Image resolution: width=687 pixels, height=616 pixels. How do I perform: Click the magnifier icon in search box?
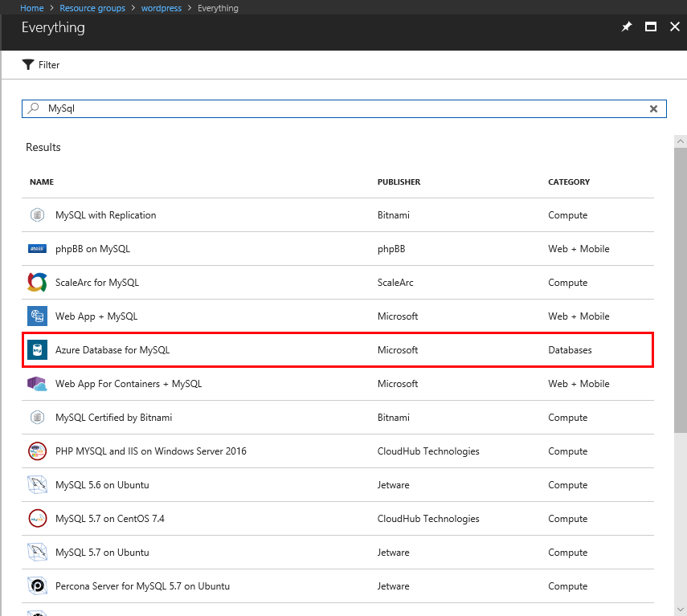click(x=33, y=108)
